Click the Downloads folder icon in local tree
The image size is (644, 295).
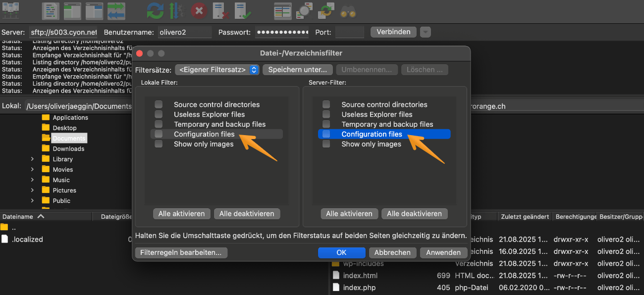pos(46,148)
